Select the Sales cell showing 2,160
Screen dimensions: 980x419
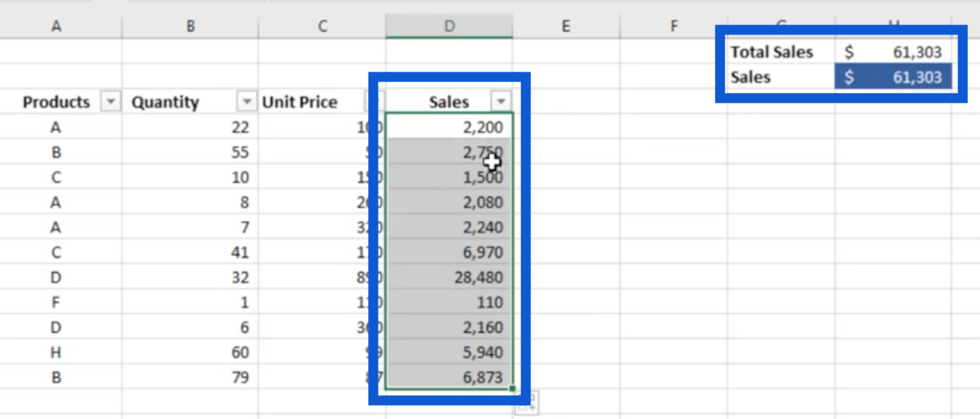click(x=450, y=328)
